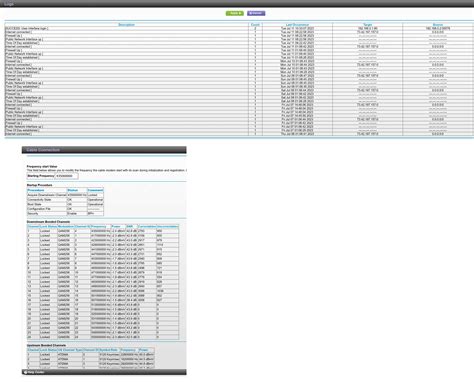Click the Modulation column header in Downstream table

(66, 226)
